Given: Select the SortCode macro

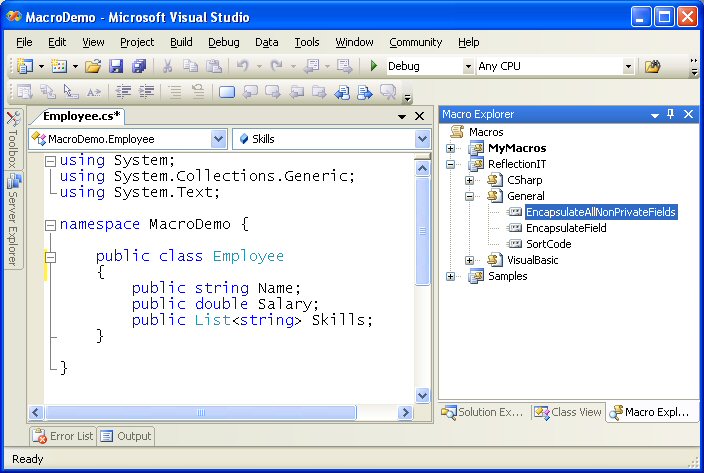Looking at the screenshot, I should click(x=548, y=244).
